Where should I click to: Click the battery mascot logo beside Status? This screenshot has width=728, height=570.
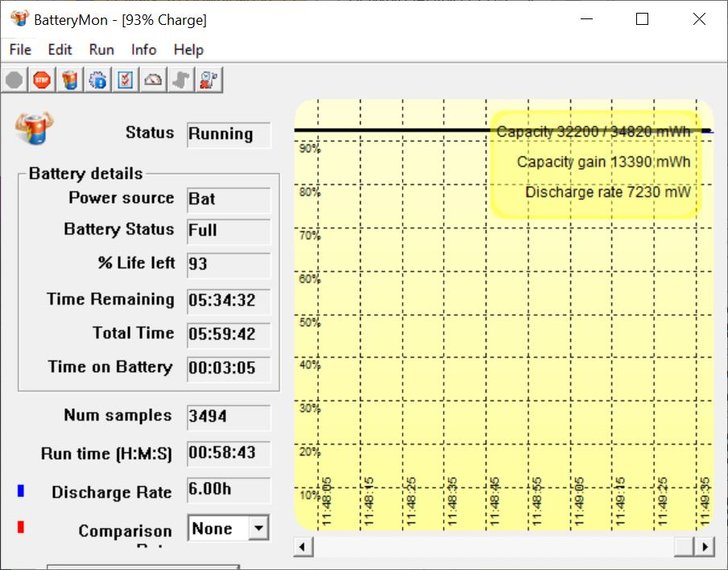tap(34, 128)
